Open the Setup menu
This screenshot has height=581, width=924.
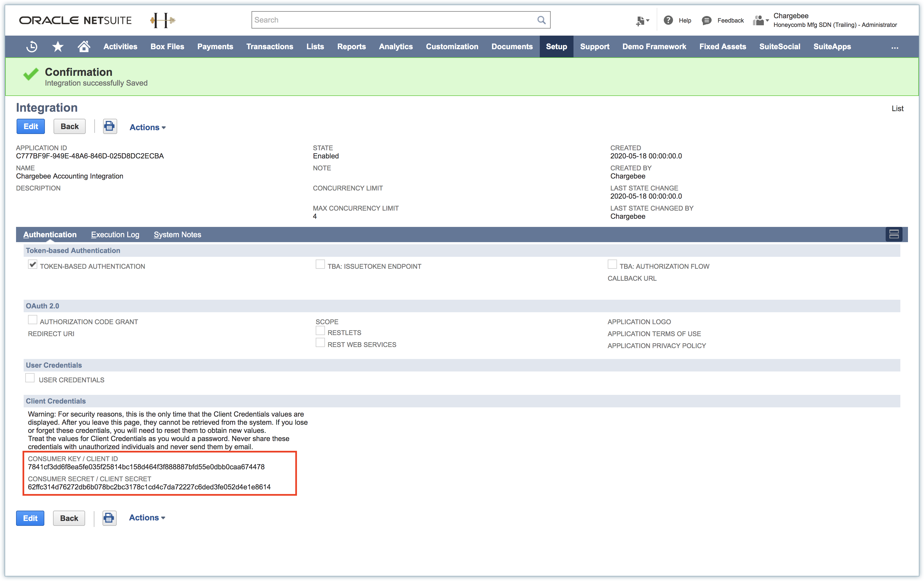[x=556, y=47]
